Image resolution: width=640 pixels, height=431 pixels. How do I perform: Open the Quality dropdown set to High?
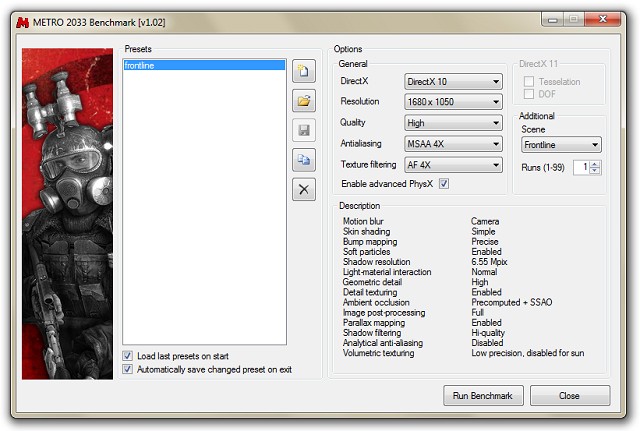(453, 123)
